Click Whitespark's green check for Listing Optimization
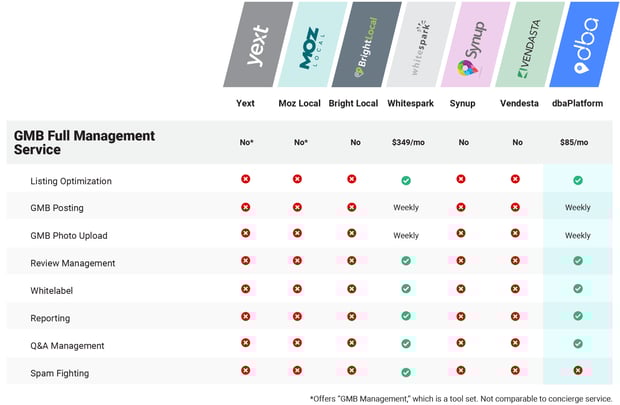The image size is (620, 405). pos(406,181)
